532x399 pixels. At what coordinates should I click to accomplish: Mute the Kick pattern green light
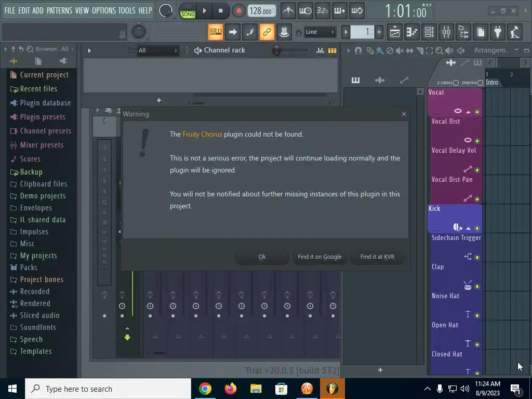coord(477,229)
